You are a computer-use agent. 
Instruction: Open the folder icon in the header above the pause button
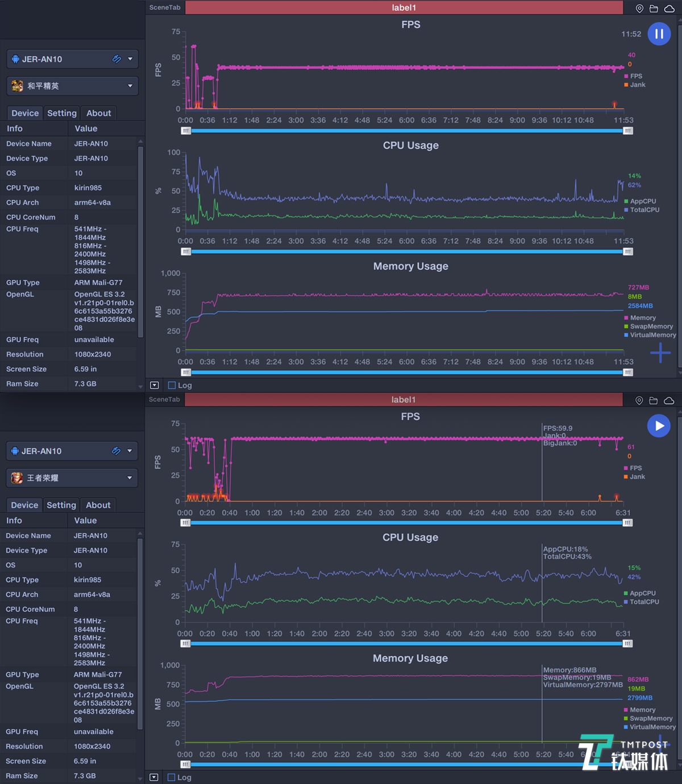click(654, 9)
